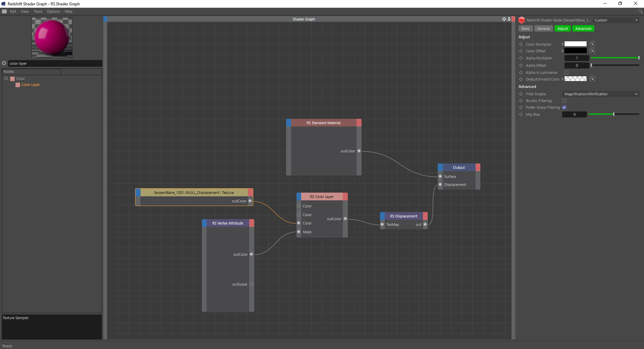The height and width of the screenshot is (349, 644).
Task: Enable Bicubic Filtering checkbox
Action: 564,101
